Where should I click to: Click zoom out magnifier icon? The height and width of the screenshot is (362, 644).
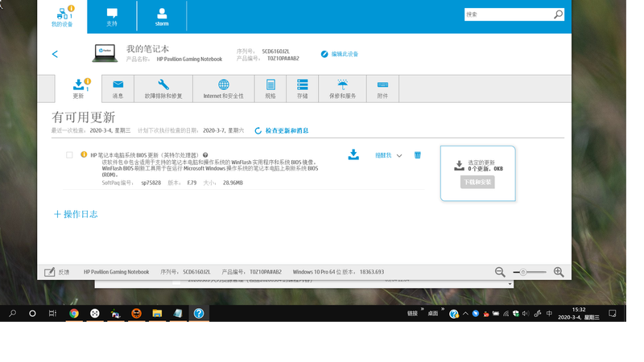[x=500, y=272]
